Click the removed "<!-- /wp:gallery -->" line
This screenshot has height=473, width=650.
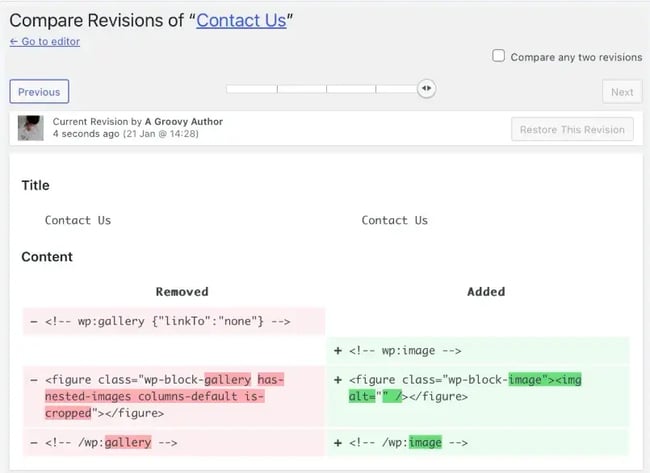tap(174, 442)
